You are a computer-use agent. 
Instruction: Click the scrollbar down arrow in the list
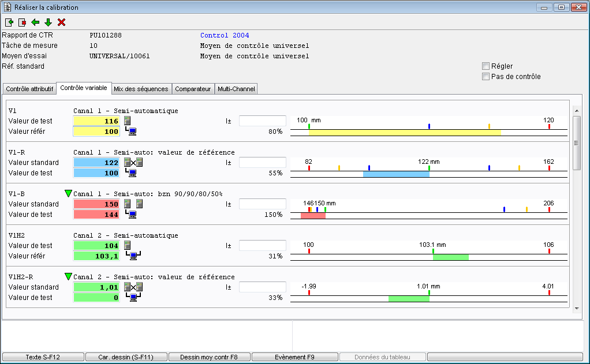click(576, 309)
